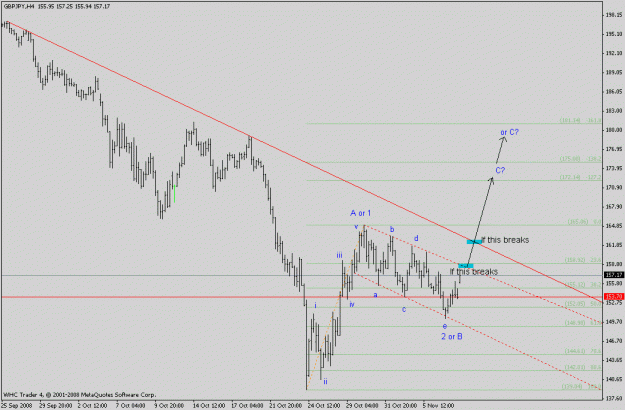Screen dimensions: 625x410
Task: Click the "9 Oct 20:00" date label
Action: [x=169, y=406]
